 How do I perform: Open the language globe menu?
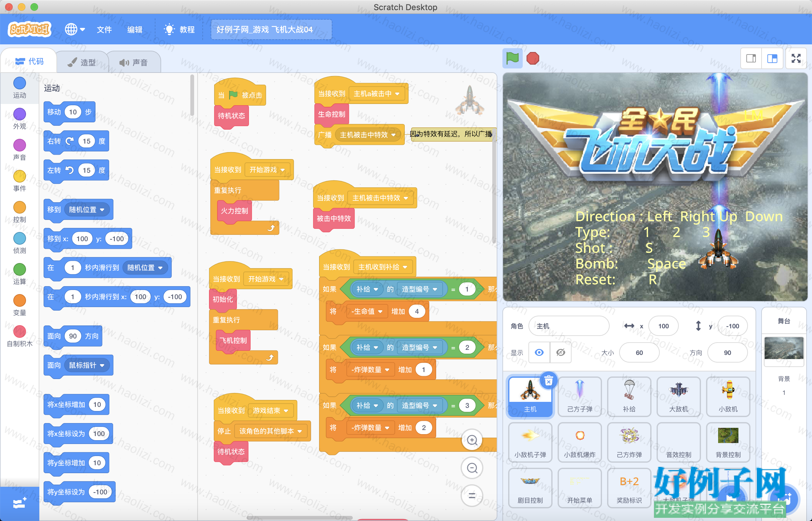point(75,29)
